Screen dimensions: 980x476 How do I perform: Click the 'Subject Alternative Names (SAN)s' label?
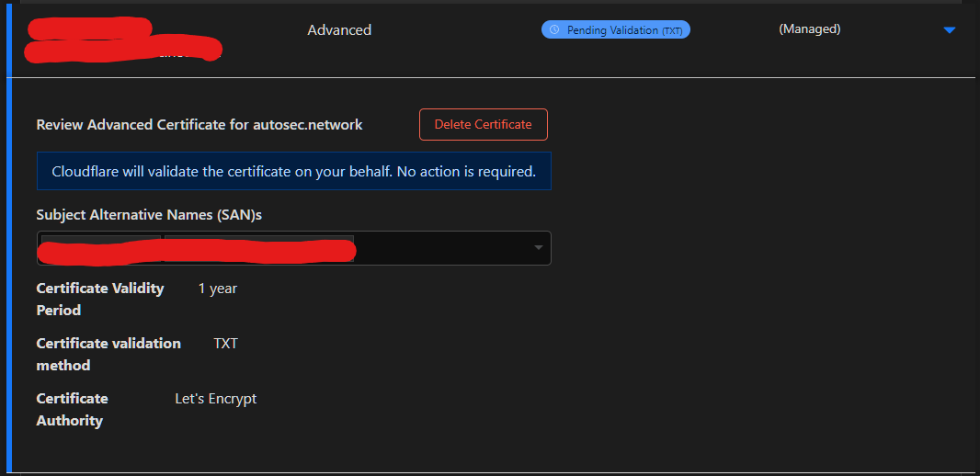tap(149, 215)
